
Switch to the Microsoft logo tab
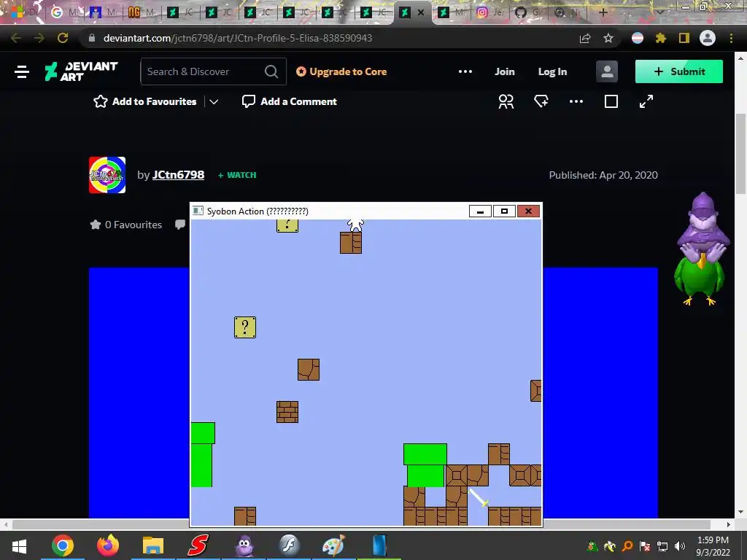24,12
